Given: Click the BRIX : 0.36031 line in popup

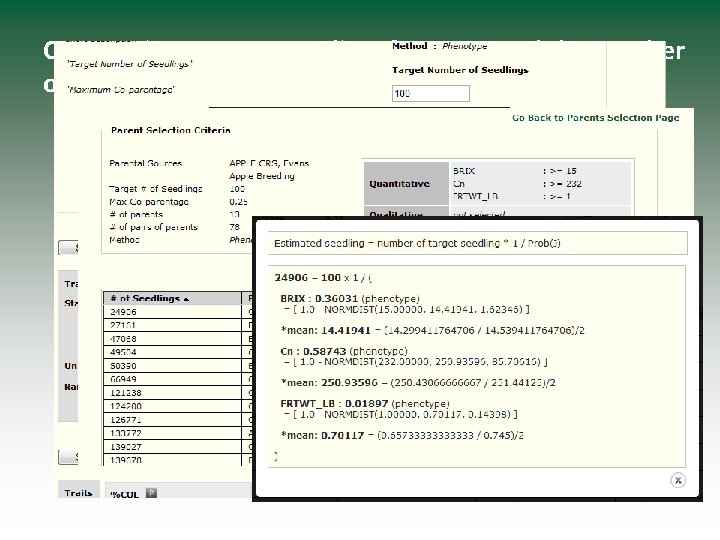Looking at the screenshot, I should [350, 298].
